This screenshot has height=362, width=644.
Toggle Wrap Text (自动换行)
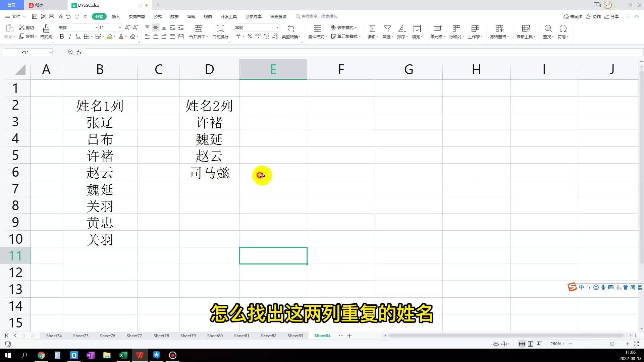coord(220,29)
